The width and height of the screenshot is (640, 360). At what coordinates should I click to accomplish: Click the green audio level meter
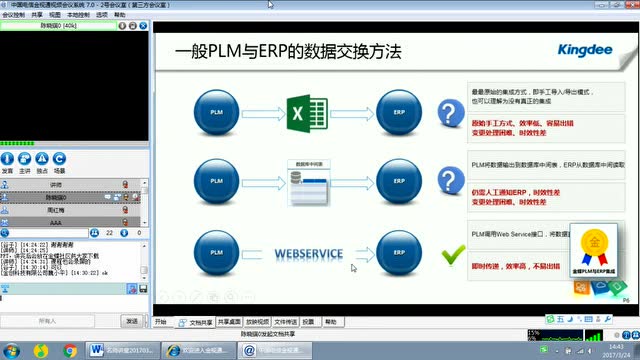[x=17, y=144]
